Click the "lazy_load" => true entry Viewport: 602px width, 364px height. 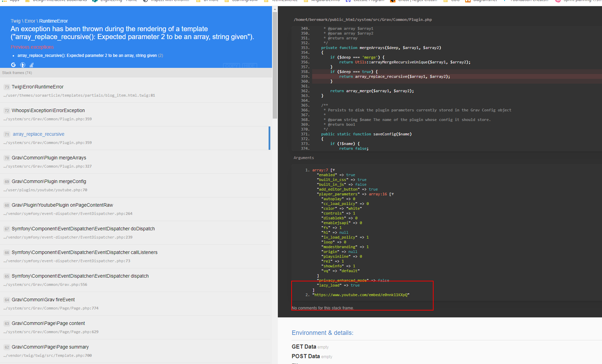click(338, 285)
